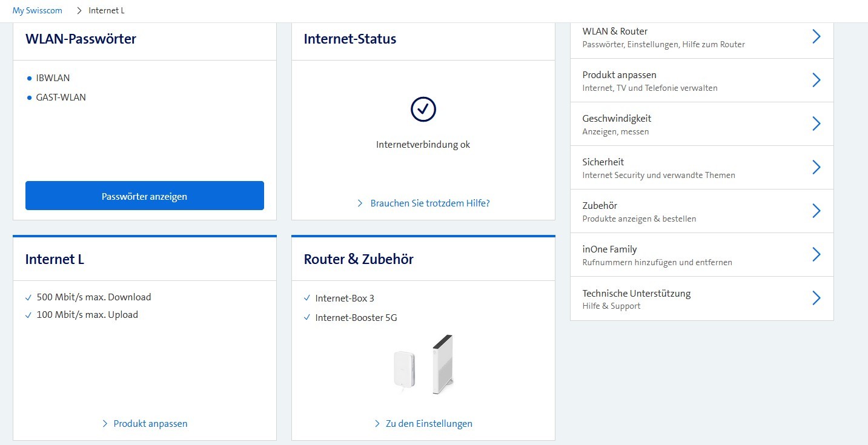Click Produkt anpassen in the Internet L card

pyautogui.click(x=150, y=423)
